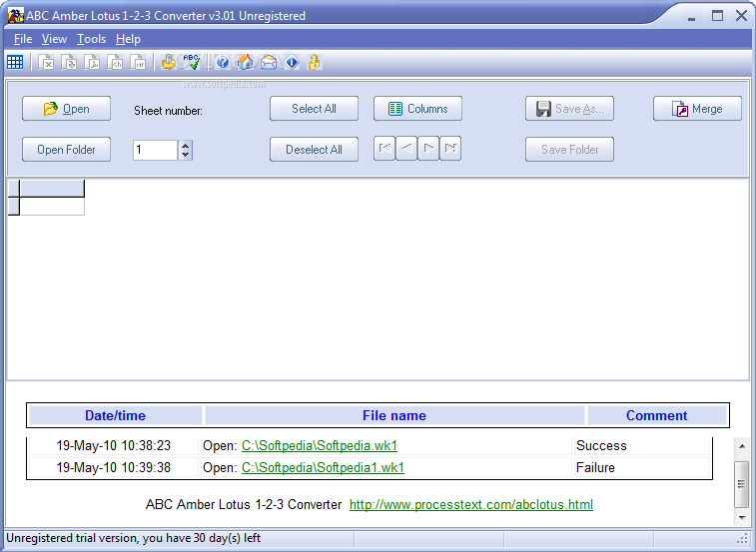The image size is (756, 552).
Task: Click the Open Folder button
Action: coord(66,150)
